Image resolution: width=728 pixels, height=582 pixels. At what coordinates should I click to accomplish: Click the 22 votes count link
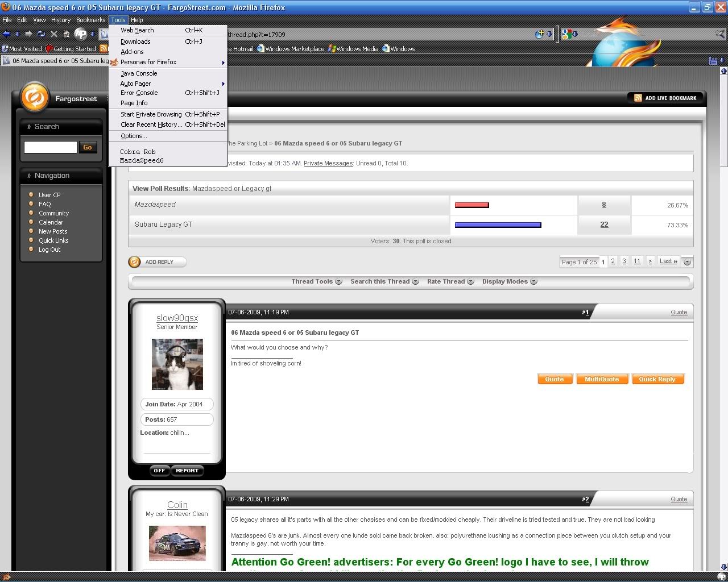[604, 225]
